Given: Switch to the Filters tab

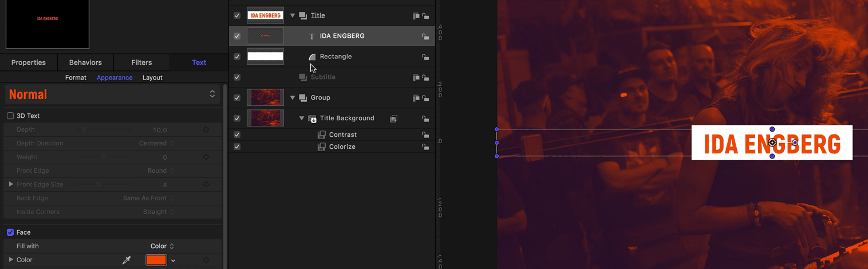Looking at the screenshot, I should [x=141, y=62].
